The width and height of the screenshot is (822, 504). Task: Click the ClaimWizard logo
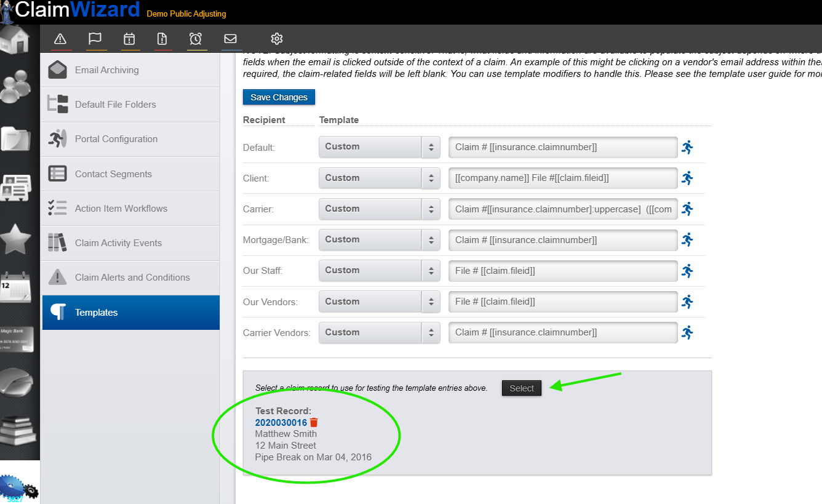(x=71, y=10)
